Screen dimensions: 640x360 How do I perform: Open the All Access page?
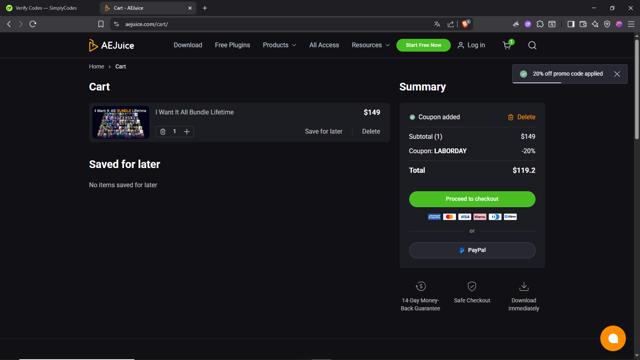[x=324, y=45]
